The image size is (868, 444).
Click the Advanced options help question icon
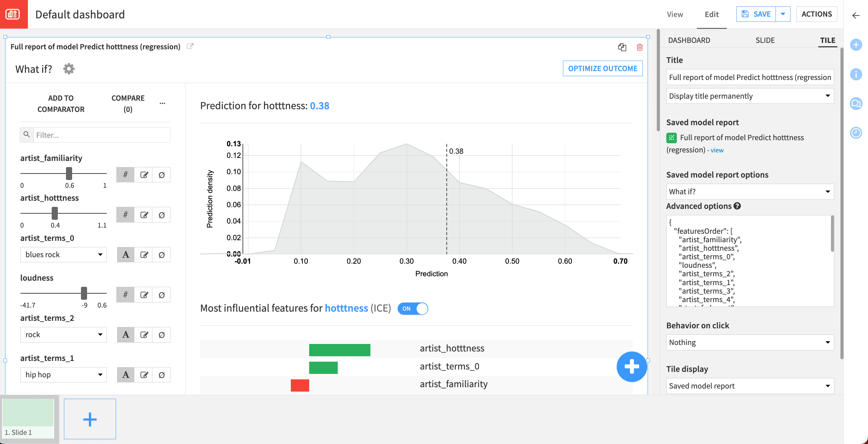(737, 206)
